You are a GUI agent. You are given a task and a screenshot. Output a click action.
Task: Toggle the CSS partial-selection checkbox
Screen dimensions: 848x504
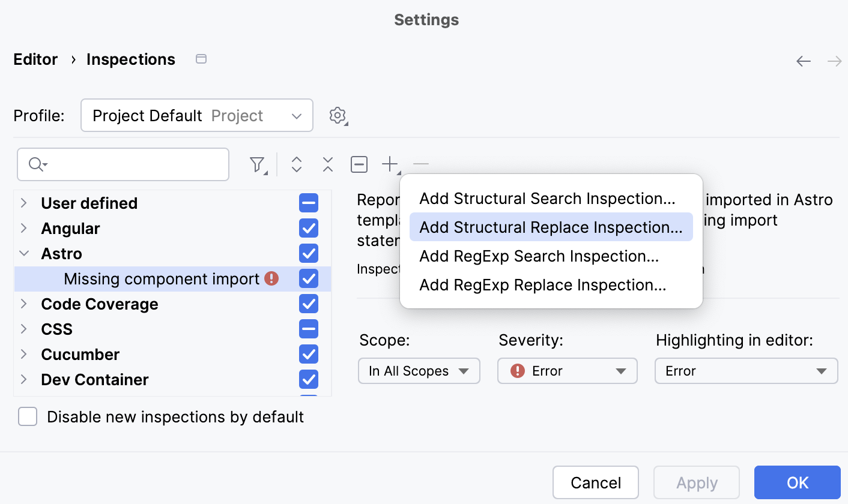[x=308, y=329]
